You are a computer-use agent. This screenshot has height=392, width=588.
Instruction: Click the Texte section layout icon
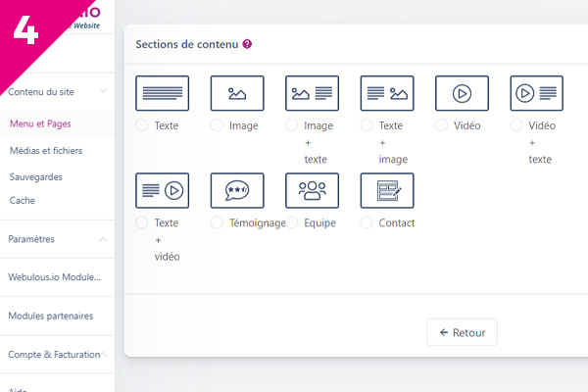162,93
